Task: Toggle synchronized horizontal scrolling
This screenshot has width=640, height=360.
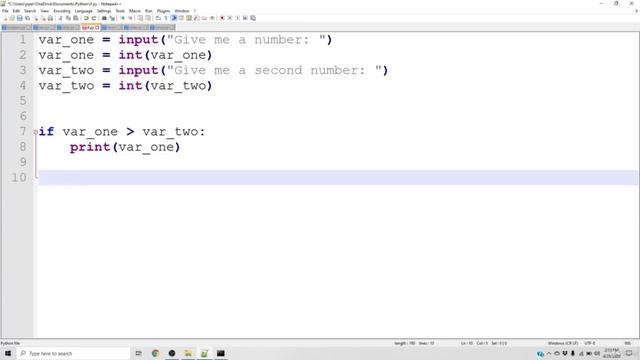Action: (x=148, y=18)
